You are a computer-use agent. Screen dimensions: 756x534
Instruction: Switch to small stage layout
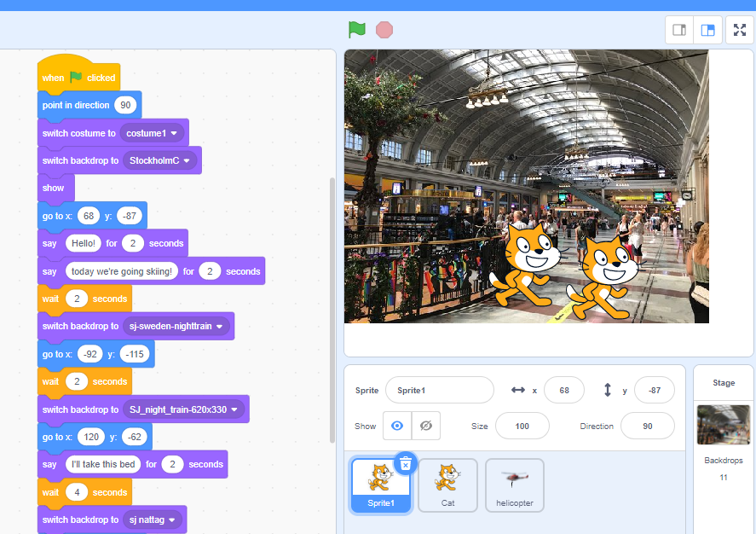point(679,30)
